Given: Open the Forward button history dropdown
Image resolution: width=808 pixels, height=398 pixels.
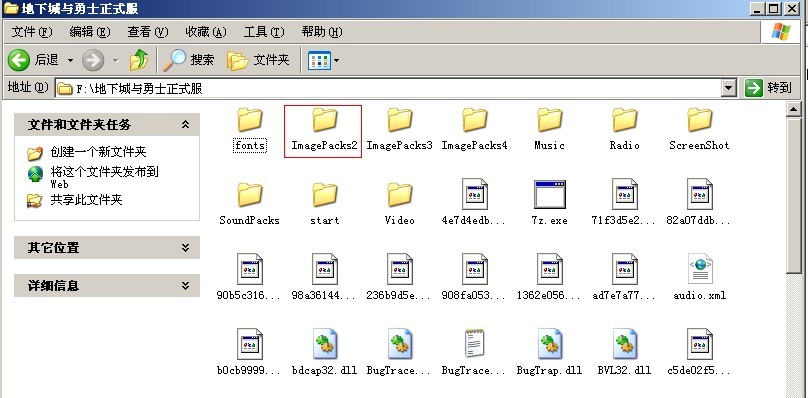Looking at the screenshot, I should tap(115, 61).
